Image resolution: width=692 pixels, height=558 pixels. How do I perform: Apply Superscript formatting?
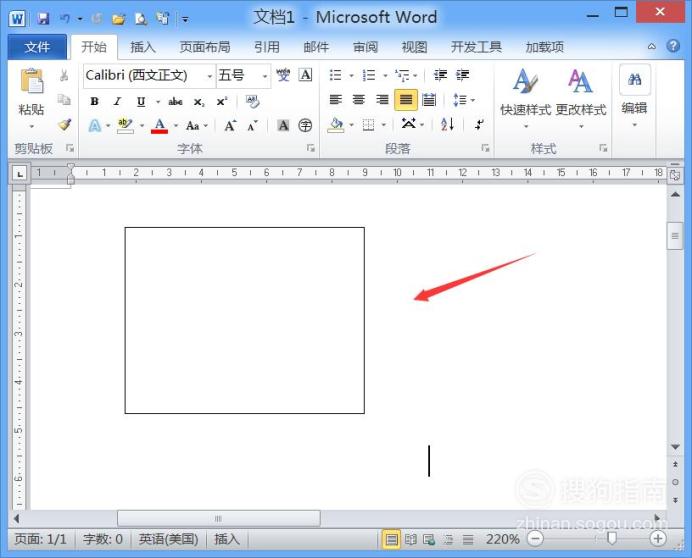222,102
